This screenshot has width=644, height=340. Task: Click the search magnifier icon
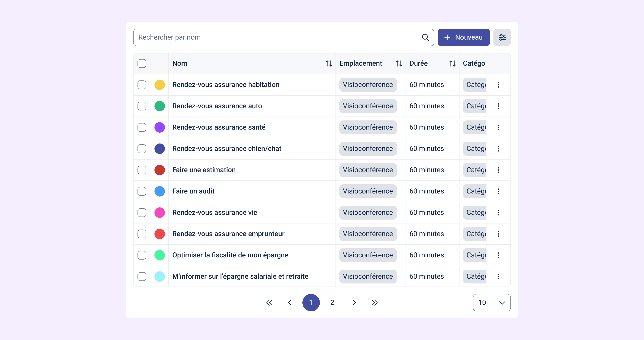point(425,37)
